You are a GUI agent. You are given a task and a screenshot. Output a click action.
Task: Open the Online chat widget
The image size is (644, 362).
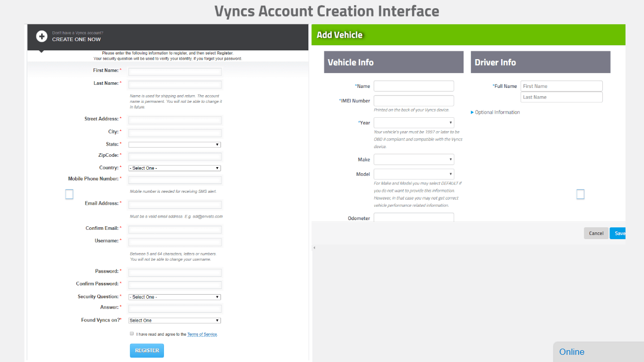point(599,352)
